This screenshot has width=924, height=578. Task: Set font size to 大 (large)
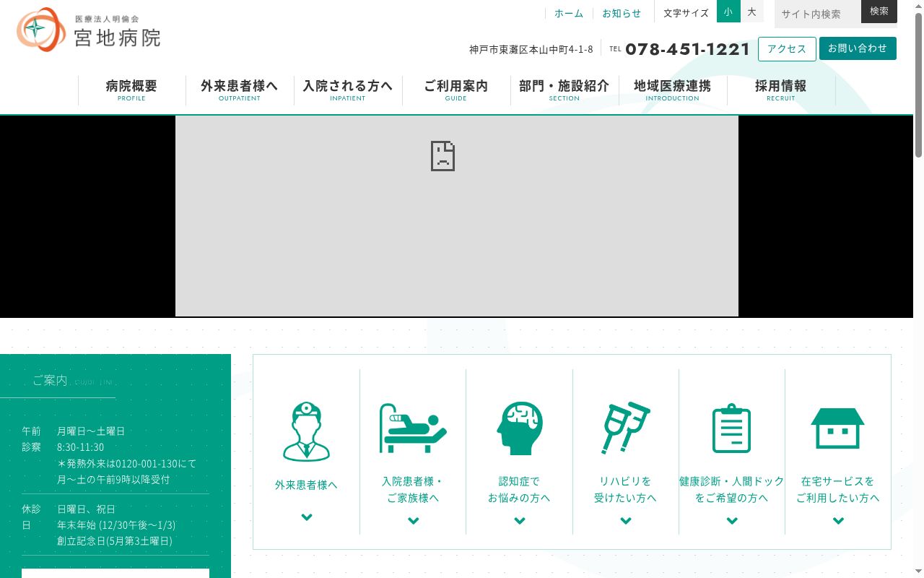coord(752,12)
